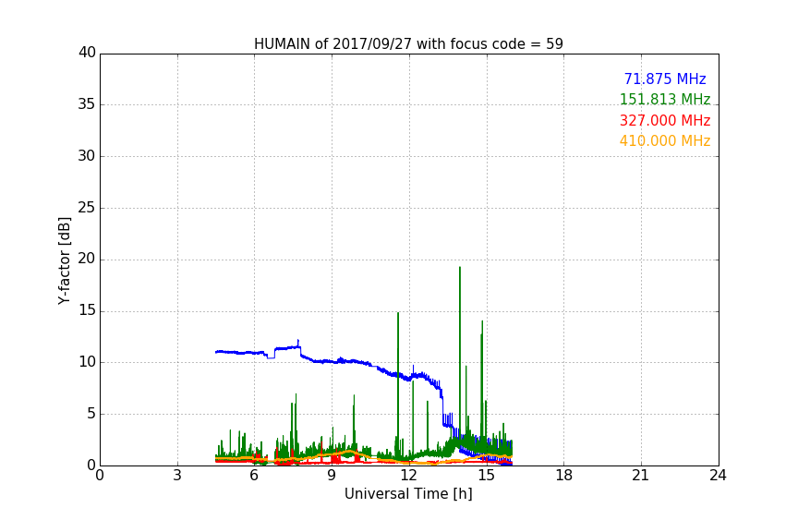Image resolution: width=798 pixels, height=532 pixels.
Task: Click the blue curve step-up near 7 h
Action: coord(275,353)
